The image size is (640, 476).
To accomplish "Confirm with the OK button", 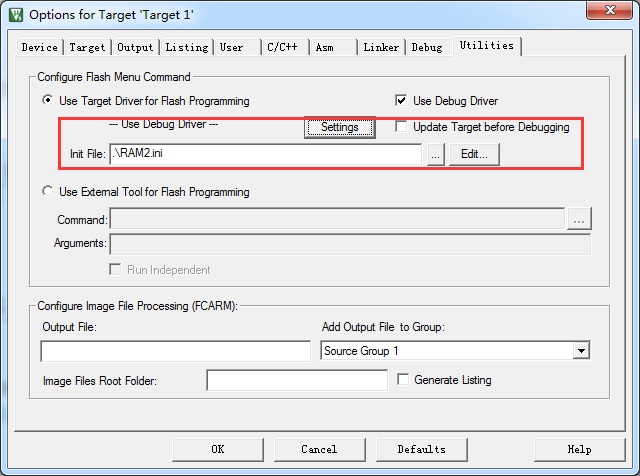I will [218, 449].
